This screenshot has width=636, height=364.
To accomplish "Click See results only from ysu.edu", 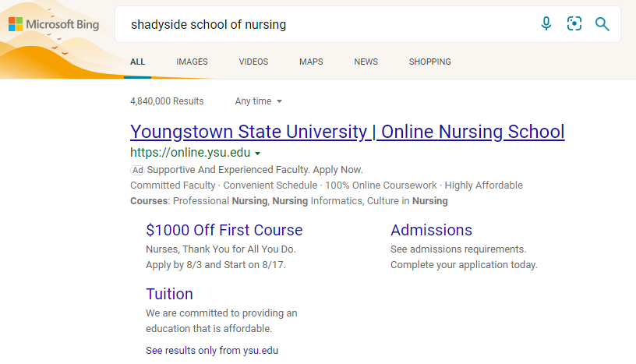I will pos(211,351).
